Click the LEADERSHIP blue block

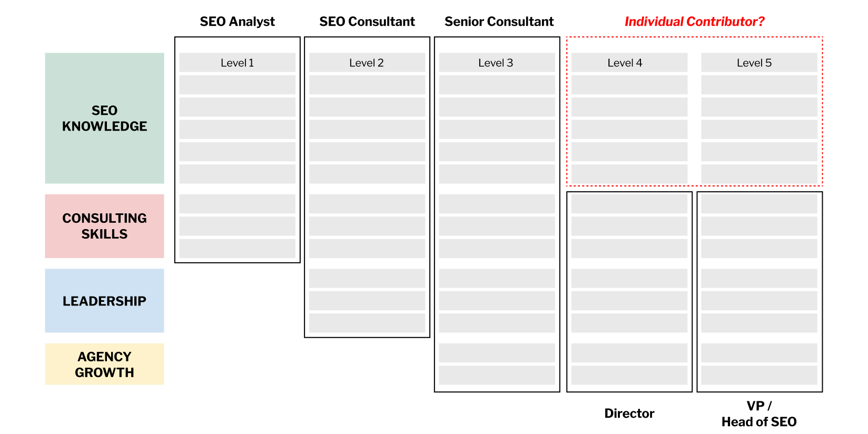104,301
